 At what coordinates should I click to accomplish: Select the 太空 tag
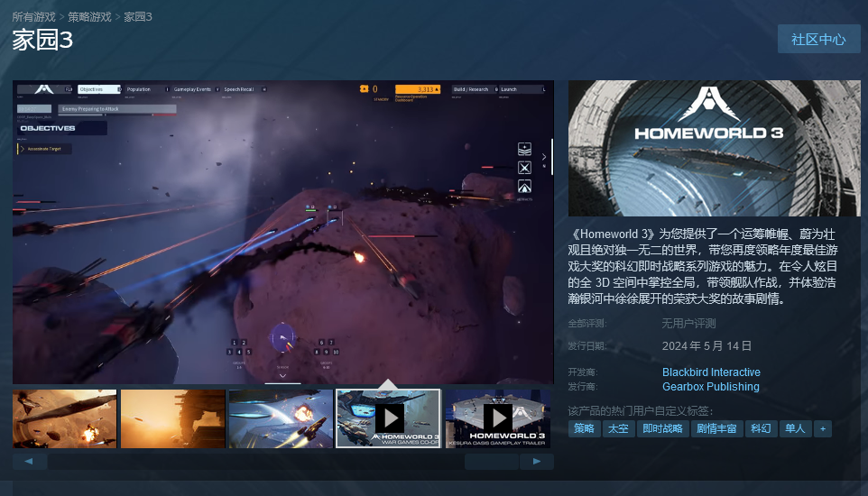(617, 428)
